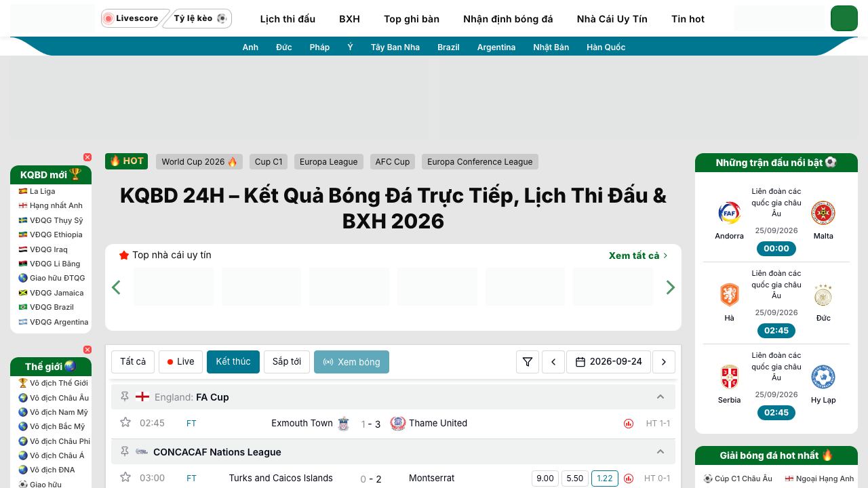Viewport: 868px width, 488px height.
Task: Collapse the England FA Cup section
Action: tap(660, 396)
